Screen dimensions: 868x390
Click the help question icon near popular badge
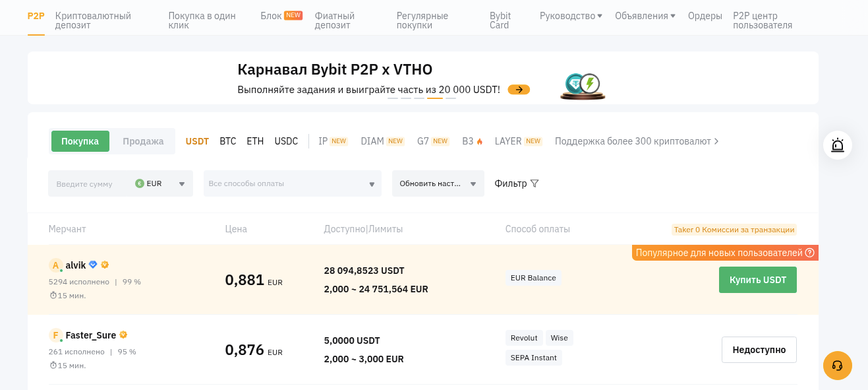coord(811,253)
